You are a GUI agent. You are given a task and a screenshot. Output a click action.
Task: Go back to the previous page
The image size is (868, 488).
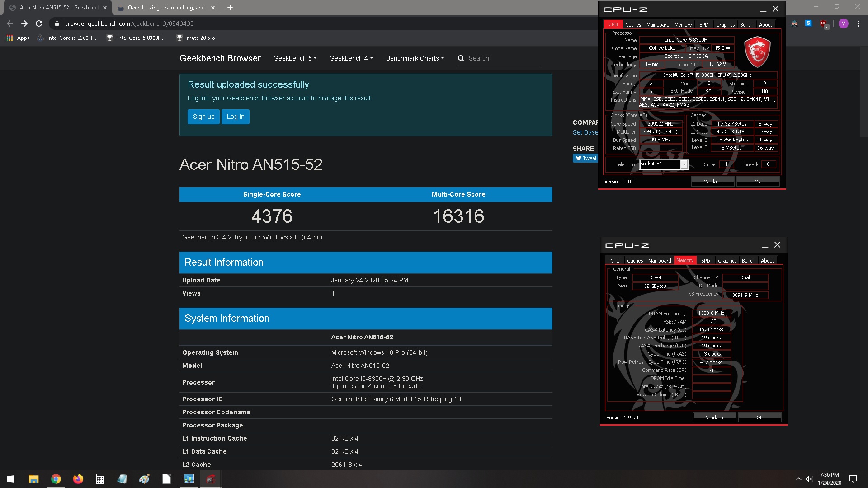(10, 23)
